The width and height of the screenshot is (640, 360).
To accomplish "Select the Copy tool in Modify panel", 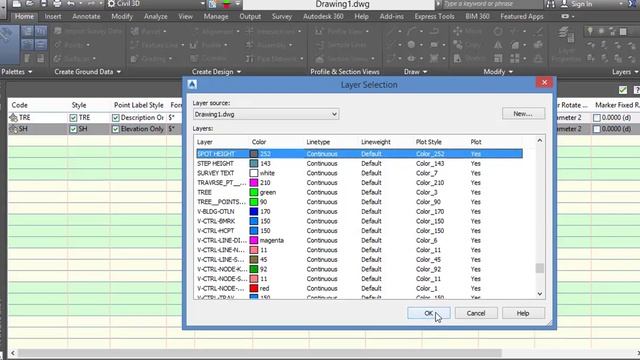I will point(466,45).
